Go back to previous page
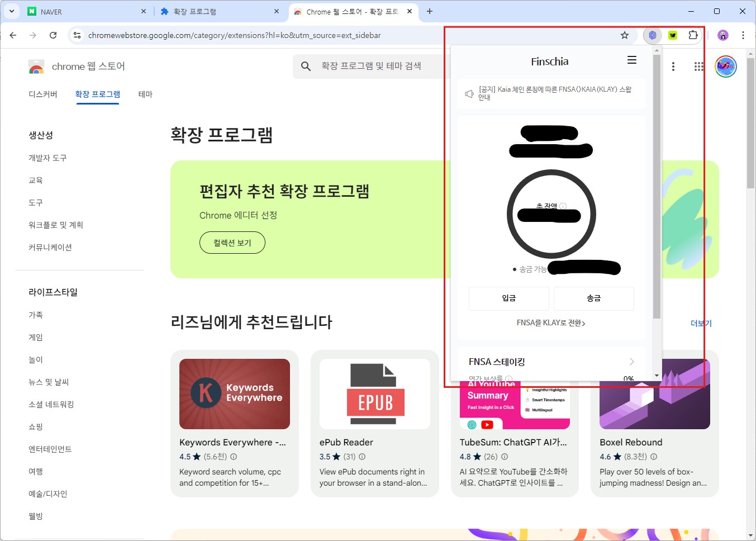The image size is (756, 541). (x=13, y=35)
